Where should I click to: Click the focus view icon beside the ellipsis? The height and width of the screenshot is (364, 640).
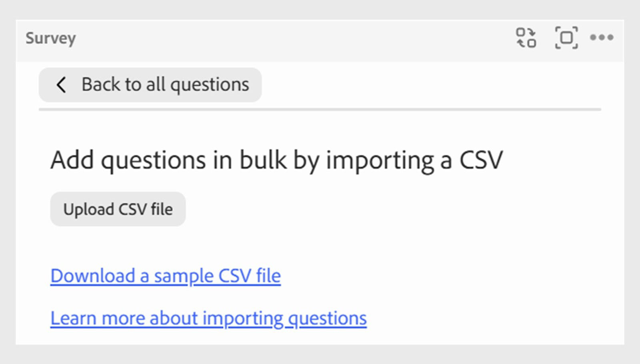[x=567, y=38]
